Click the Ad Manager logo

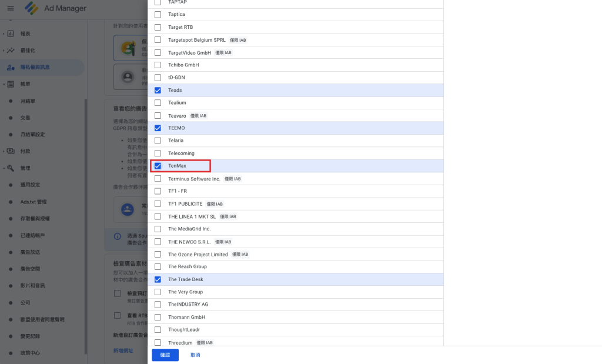(x=31, y=8)
